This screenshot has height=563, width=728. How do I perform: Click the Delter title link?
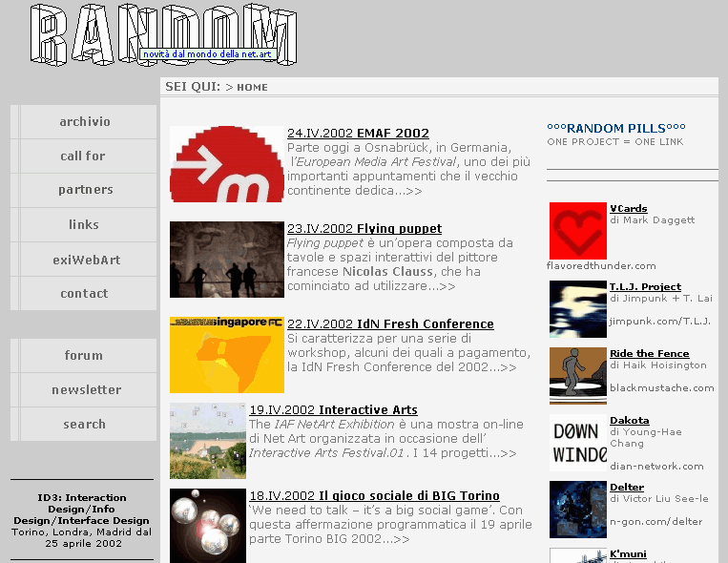(x=627, y=488)
